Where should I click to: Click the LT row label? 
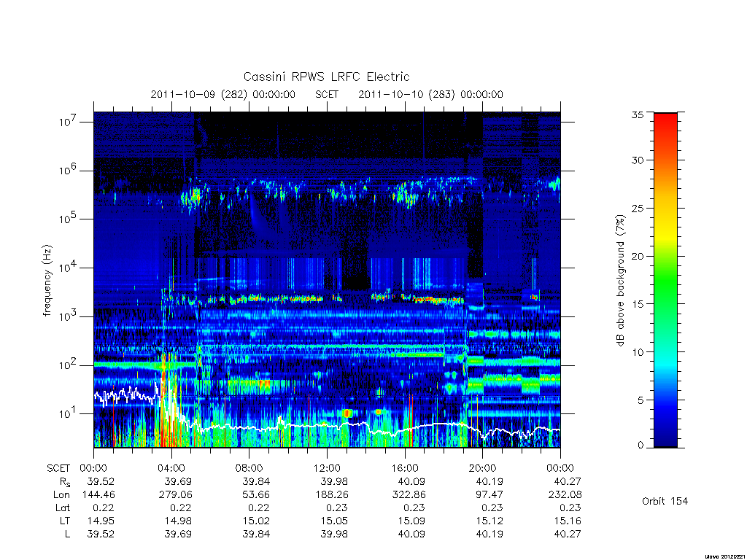(x=64, y=521)
